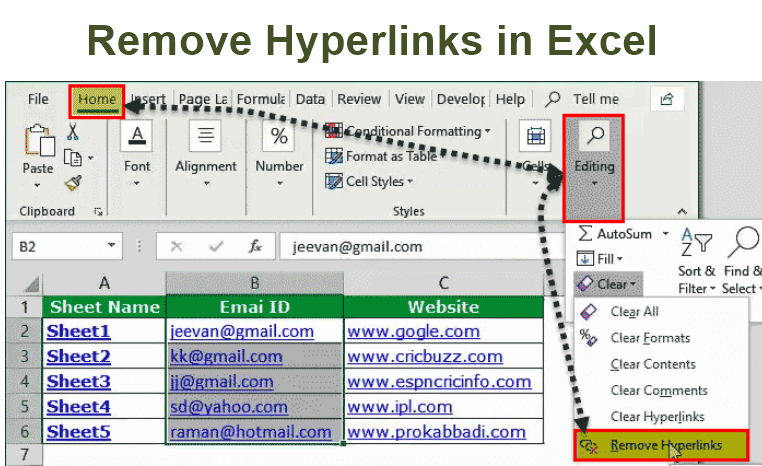Open the Alignment group icon

[206, 136]
